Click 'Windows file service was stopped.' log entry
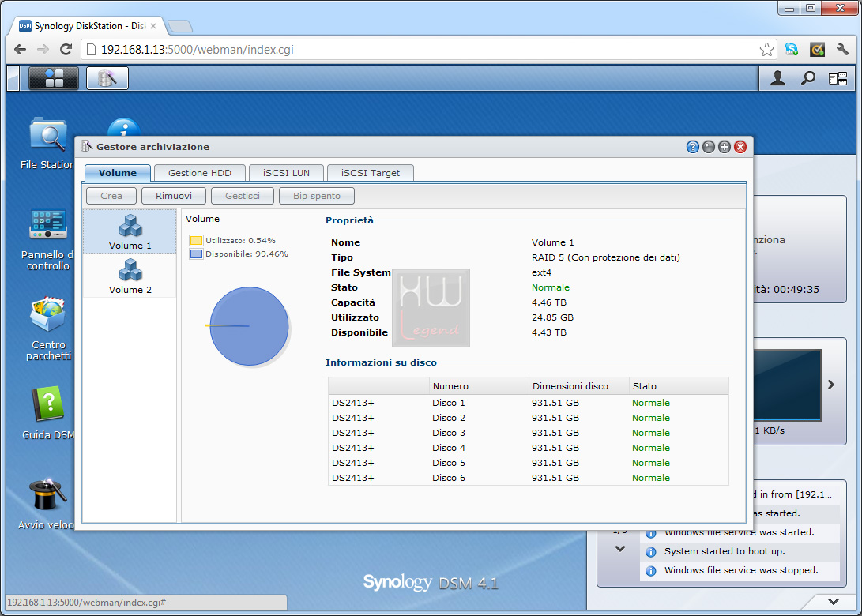 coord(740,570)
